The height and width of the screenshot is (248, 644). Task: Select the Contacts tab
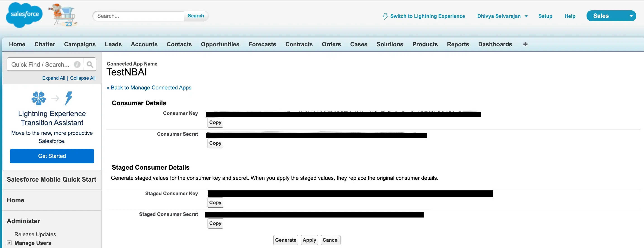tap(179, 44)
